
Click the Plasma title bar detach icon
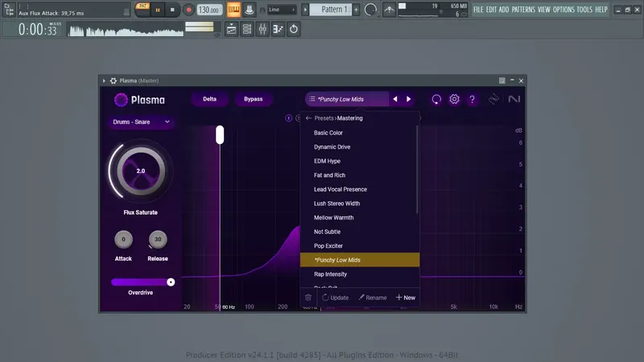click(x=502, y=81)
